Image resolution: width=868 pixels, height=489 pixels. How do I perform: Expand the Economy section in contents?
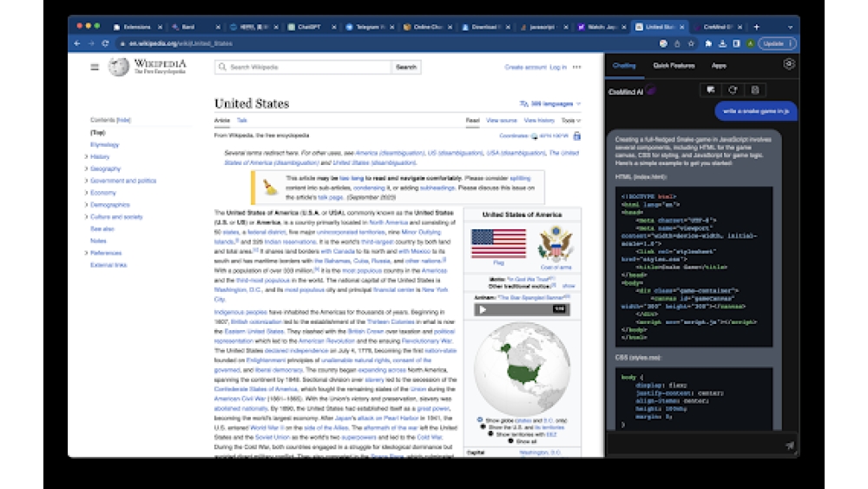86,193
